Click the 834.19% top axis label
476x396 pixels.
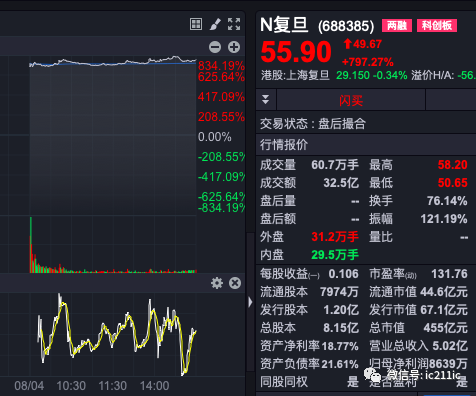coord(221,65)
